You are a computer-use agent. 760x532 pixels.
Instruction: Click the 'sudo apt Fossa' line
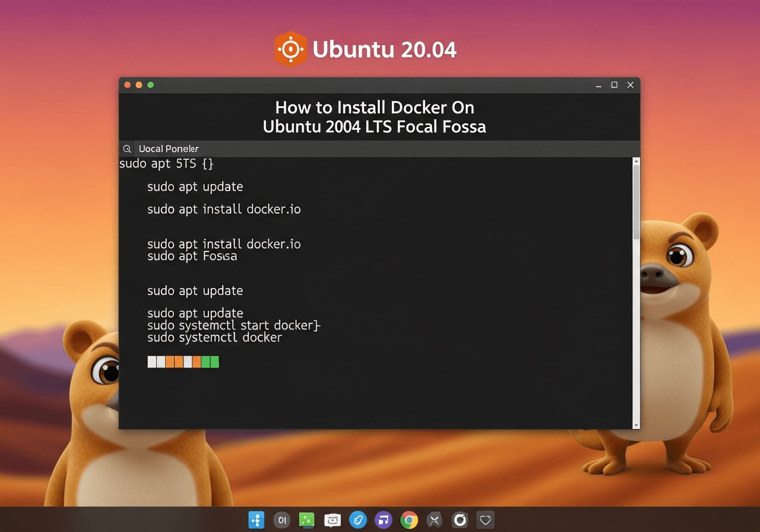(192, 256)
